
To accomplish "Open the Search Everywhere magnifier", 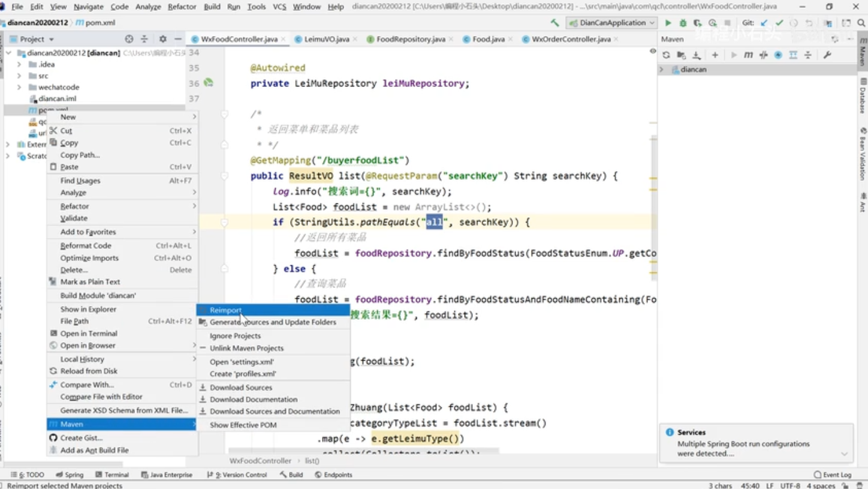I will pos(861,23).
